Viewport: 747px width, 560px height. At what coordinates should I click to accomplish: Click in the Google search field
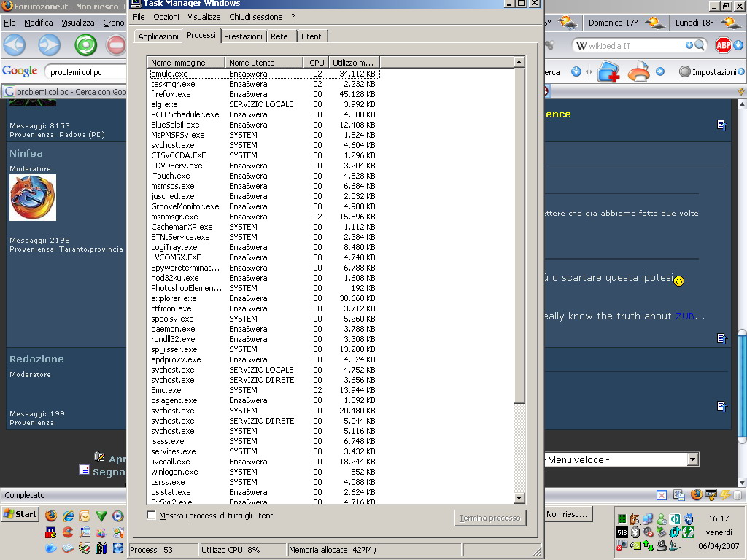(x=86, y=72)
